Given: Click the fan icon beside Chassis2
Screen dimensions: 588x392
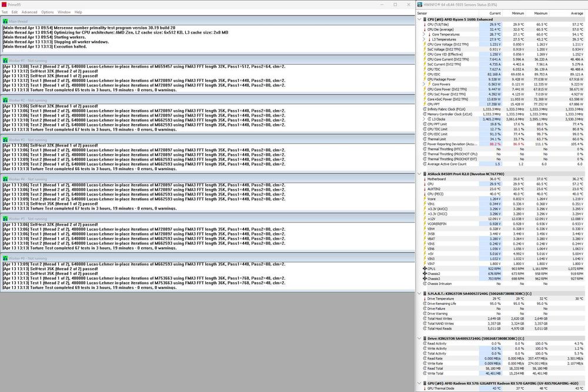Looking at the screenshot, I should (425, 274).
